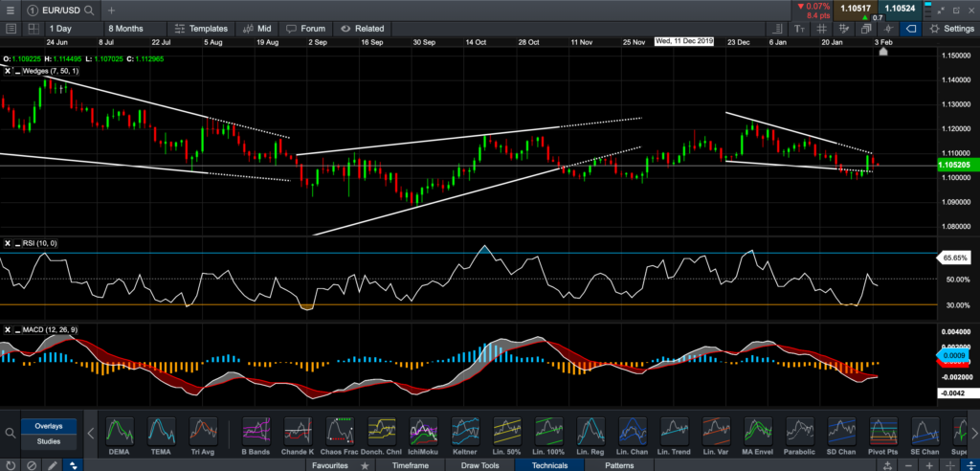The height and width of the screenshot is (471, 980).
Task: Remove the Wedges pattern with X
Action: click(x=9, y=71)
